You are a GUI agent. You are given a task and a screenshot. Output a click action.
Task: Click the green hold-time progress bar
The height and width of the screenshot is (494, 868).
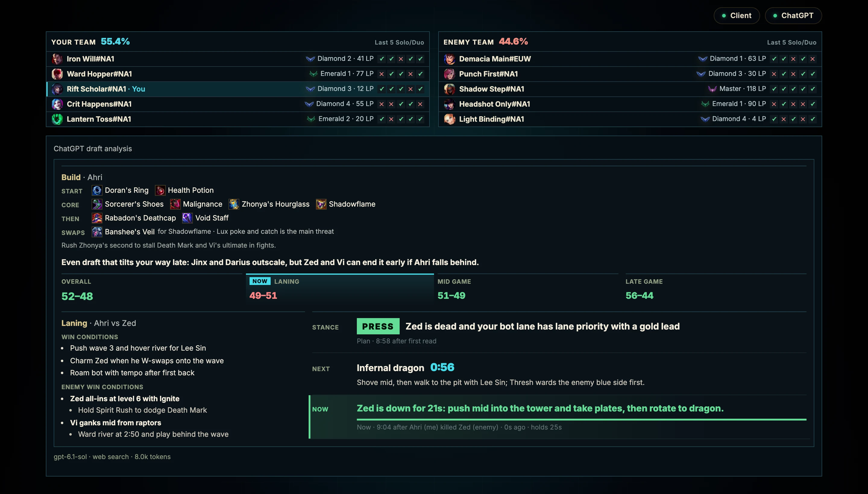pyautogui.click(x=581, y=420)
